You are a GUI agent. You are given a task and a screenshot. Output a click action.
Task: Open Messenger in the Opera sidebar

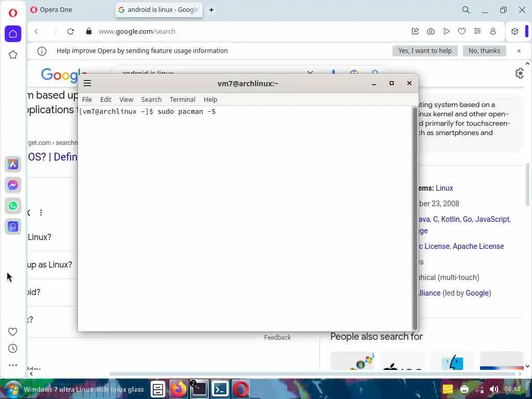13,185
